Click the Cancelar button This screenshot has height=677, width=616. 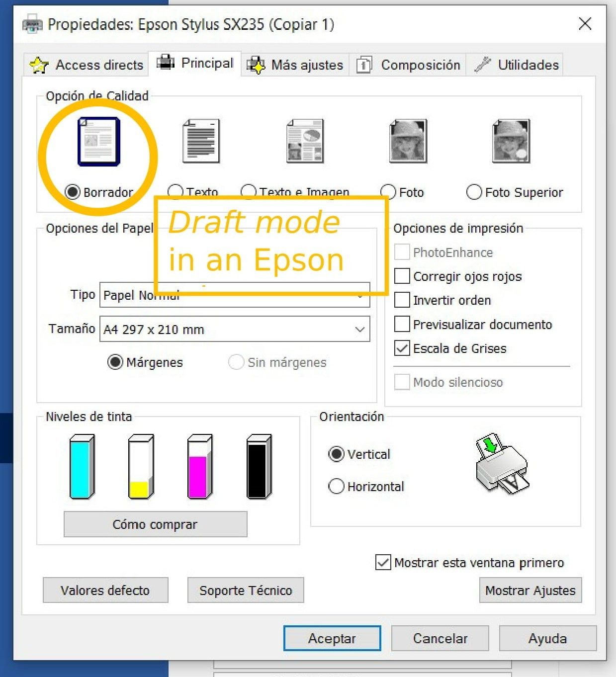tap(440, 638)
